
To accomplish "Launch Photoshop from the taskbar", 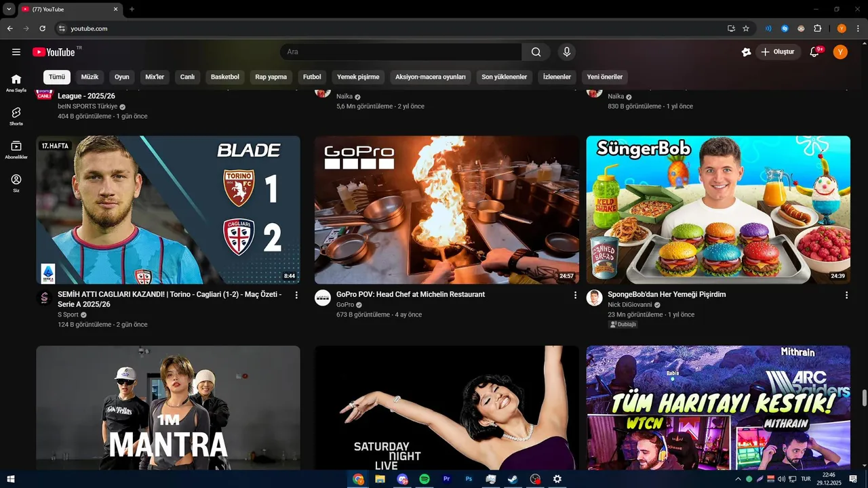I will [469, 479].
